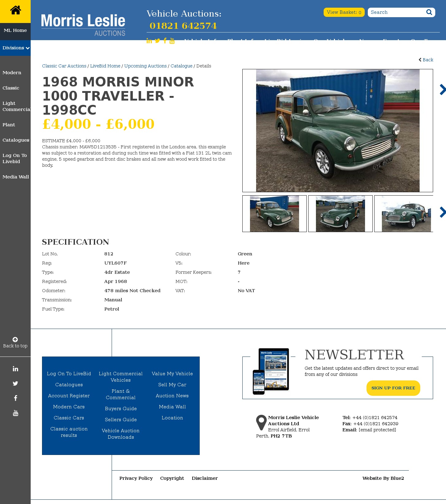Click Sign Up For Free button
Image resolution: width=446 pixels, height=504 pixels.
[393, 388]
